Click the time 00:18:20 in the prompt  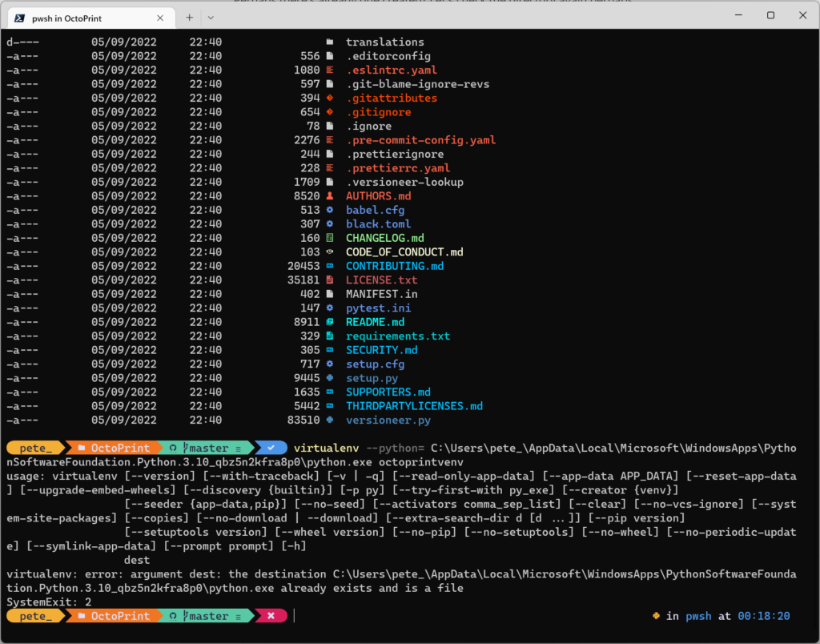click(763, 616)
